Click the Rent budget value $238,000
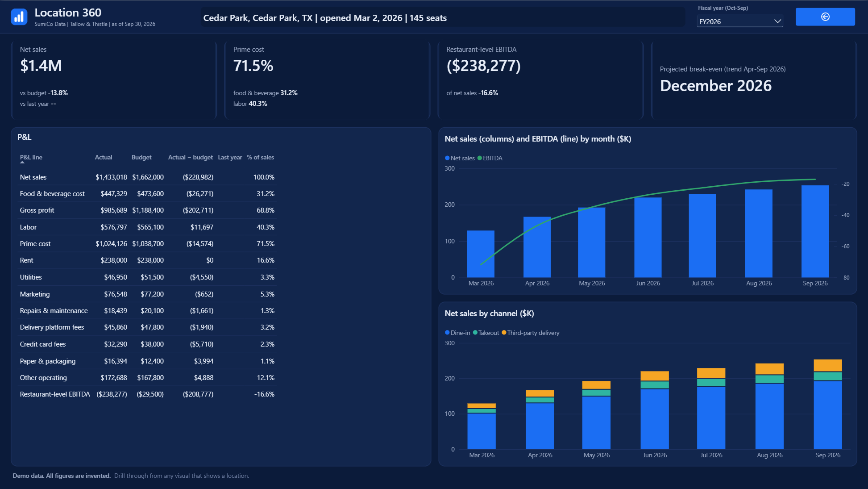The width and height of the screenshot is (868, 489). coord(150,260)
